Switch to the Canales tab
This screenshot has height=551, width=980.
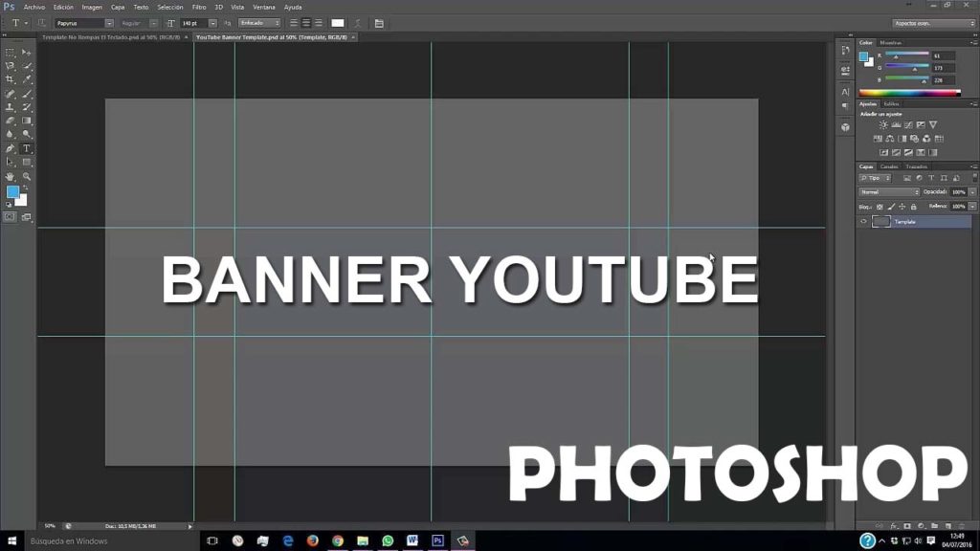(889, 166)
